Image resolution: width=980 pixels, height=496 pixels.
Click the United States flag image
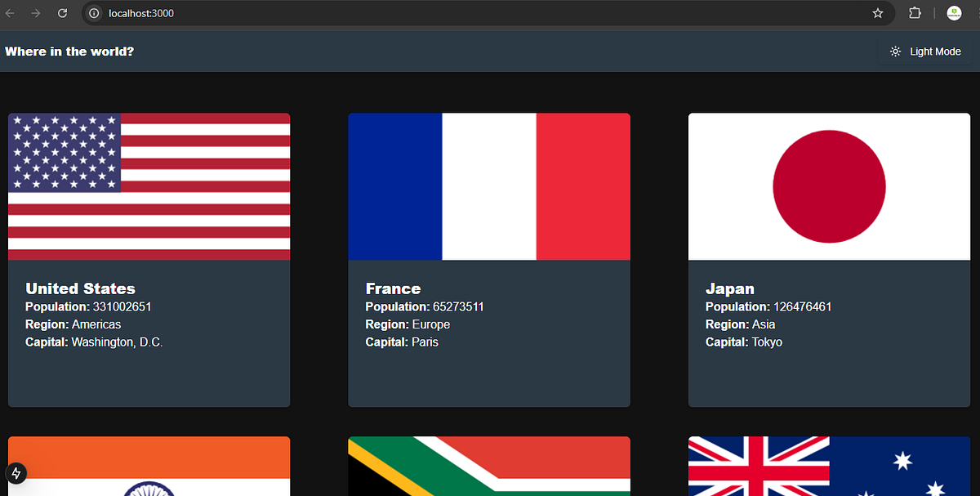pos(149,186)
